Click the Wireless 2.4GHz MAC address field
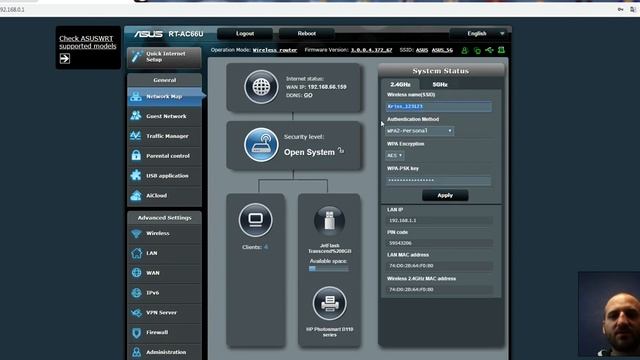This screenshot has height=360, width=640. coord(439,289)
